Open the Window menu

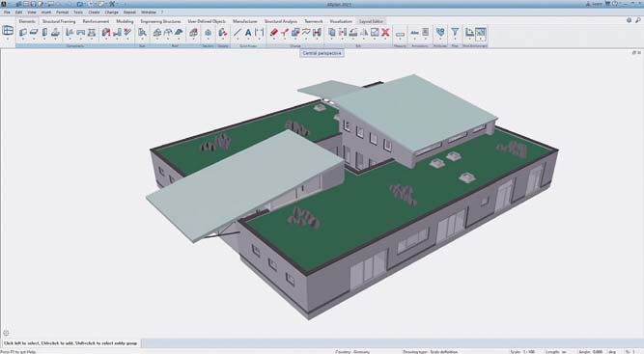149,13
